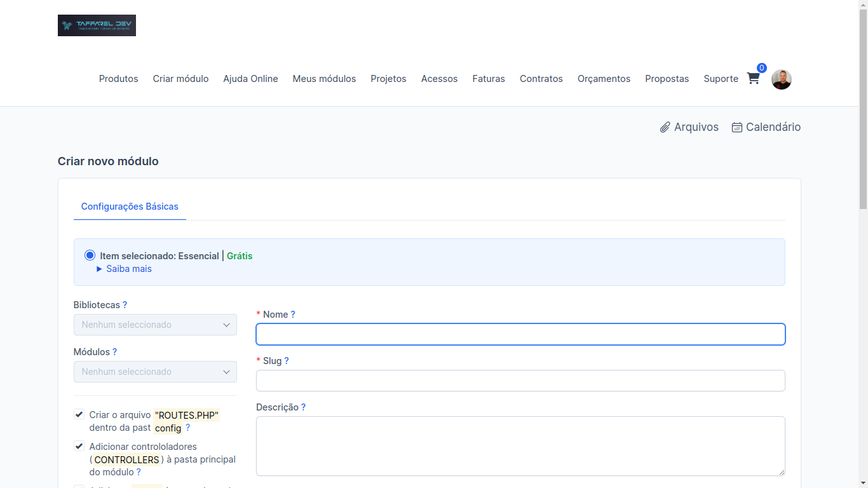Open the Calendário calendar icon
Image resolution: width=868 pixels, height=488 pixels.
pos(737,126)
